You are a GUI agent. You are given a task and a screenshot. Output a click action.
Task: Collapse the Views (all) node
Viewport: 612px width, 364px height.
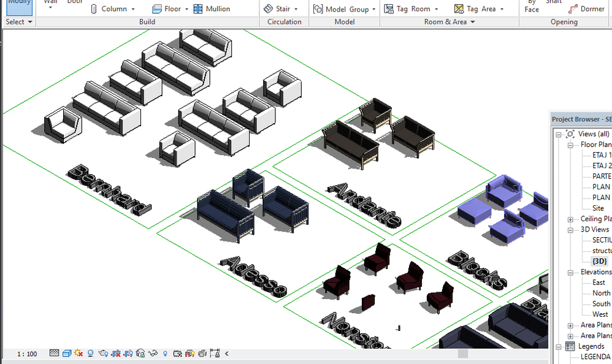(x=559, y=135)
